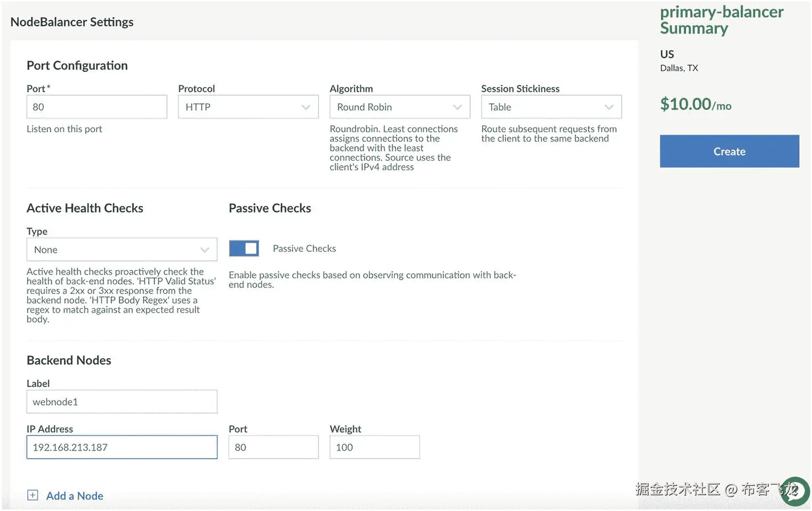Click the Passive Checks label next to the switch
The height and width of the screenshot is (511, 812).
coord(304,248)
